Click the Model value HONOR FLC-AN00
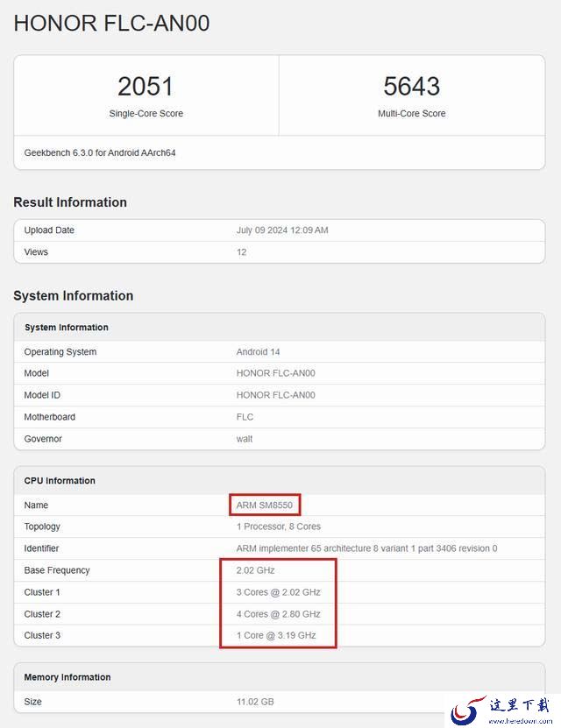Viewport: 561px width, 728px height. [276, 373]
